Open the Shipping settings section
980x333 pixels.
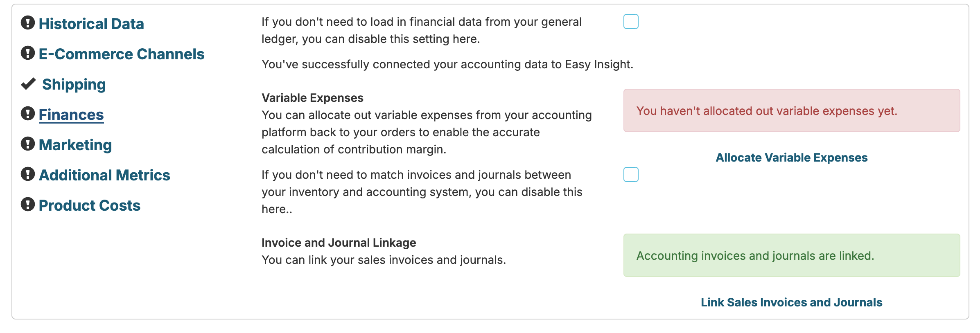point(74,84)
